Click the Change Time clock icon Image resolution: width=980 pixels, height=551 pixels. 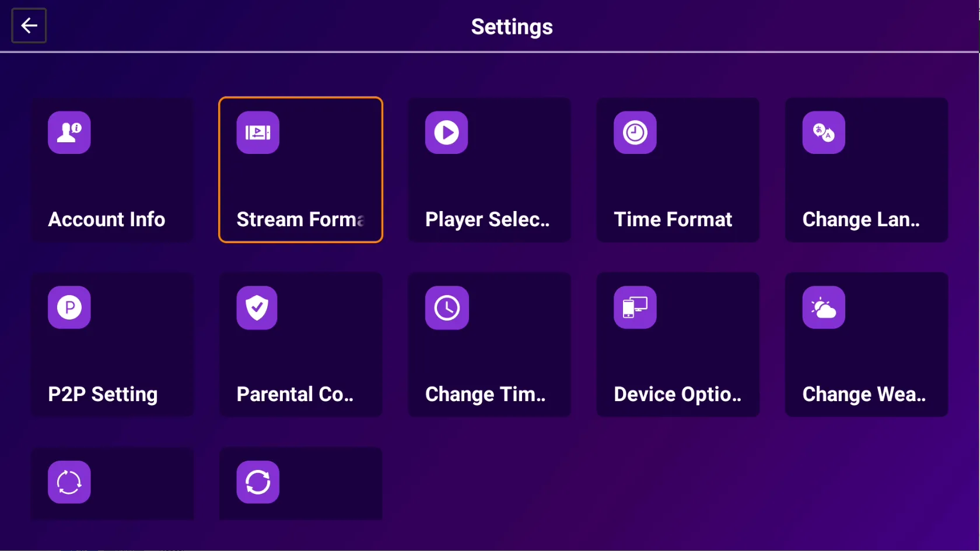pyautogui.click(x=447, y=307)
